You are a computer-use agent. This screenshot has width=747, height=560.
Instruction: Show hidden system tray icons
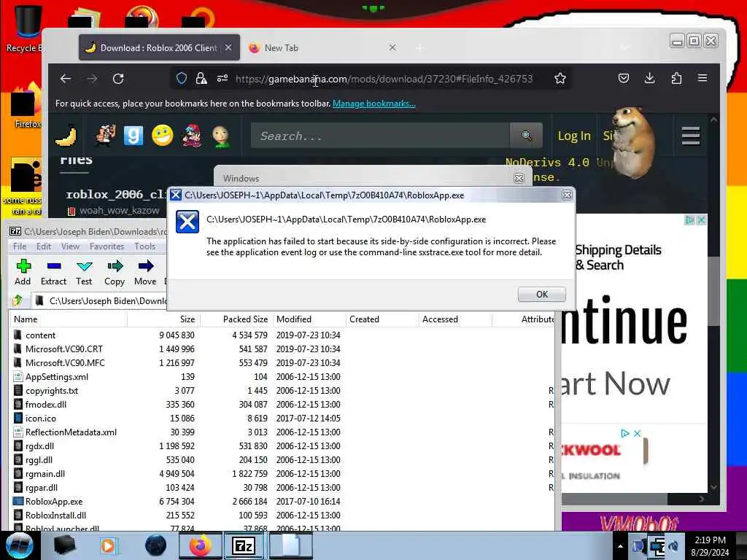(620, 546)
